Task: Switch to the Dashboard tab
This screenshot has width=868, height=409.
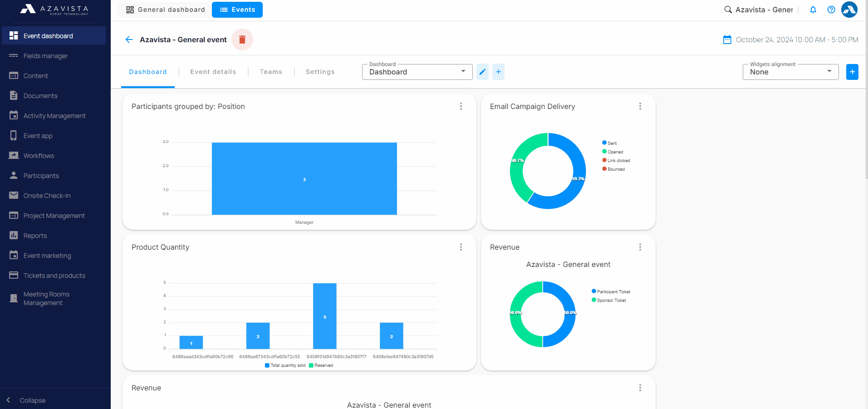Action: click(x=148, y=72)
